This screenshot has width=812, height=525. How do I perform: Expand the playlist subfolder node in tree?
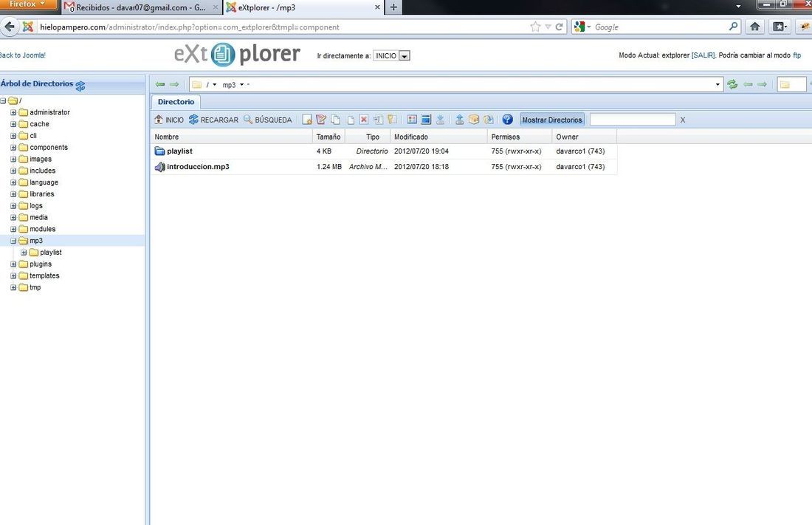tap(24, 253)
